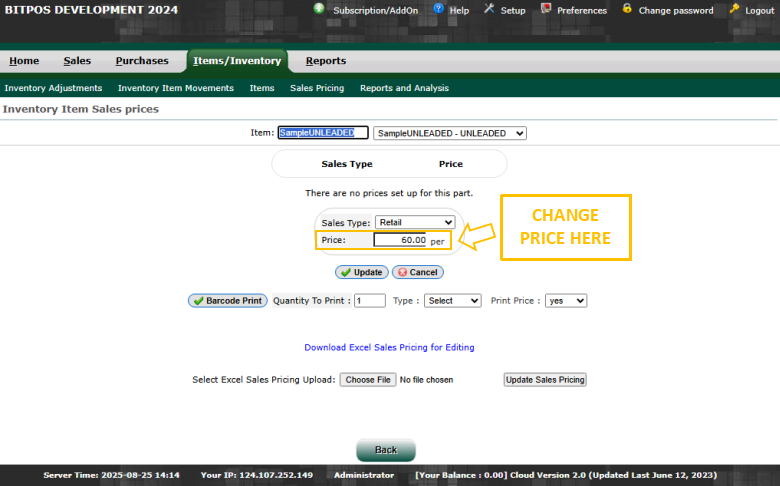Click Choose File for Excel upload
Viewport: 780px width, 486px height.
click(x=367, y=380)
